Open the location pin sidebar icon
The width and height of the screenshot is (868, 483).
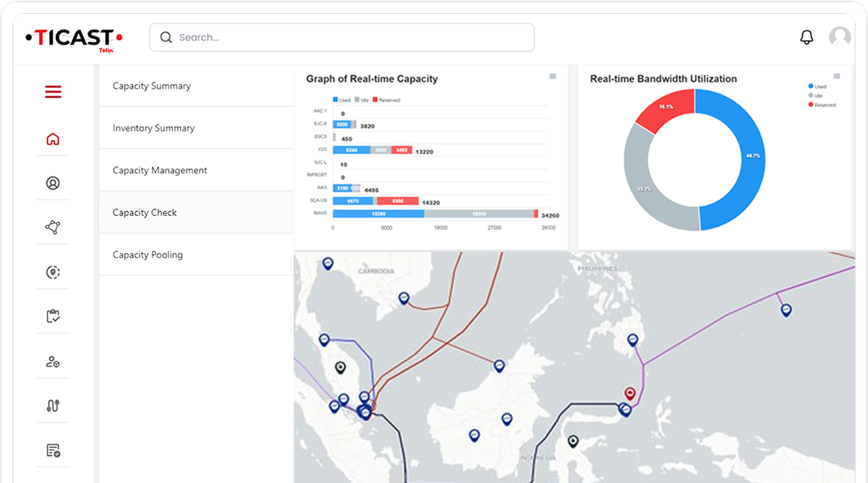point(53,272)
